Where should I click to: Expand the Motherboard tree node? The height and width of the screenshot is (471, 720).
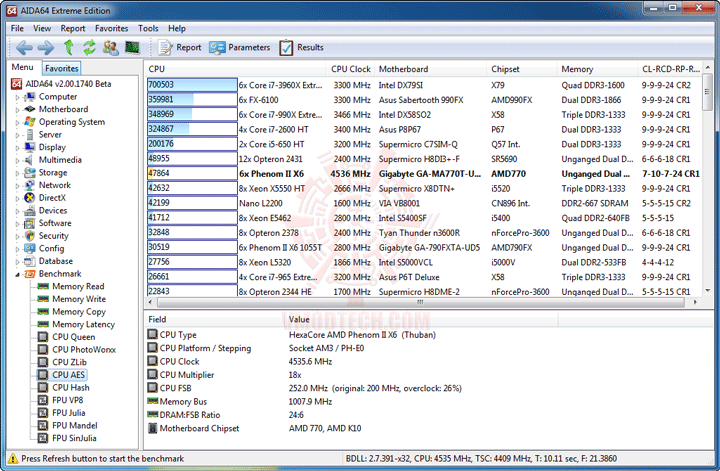[17, 110]
